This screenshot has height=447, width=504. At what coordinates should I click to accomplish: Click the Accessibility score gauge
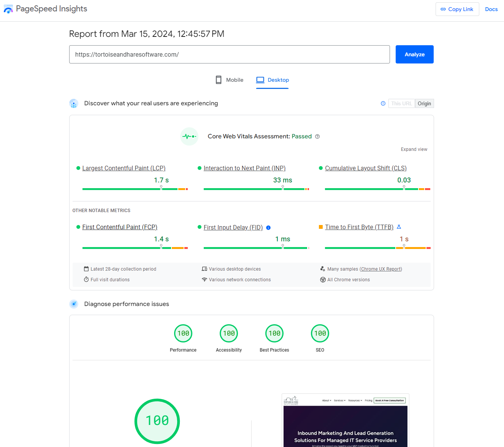(229, 334)
